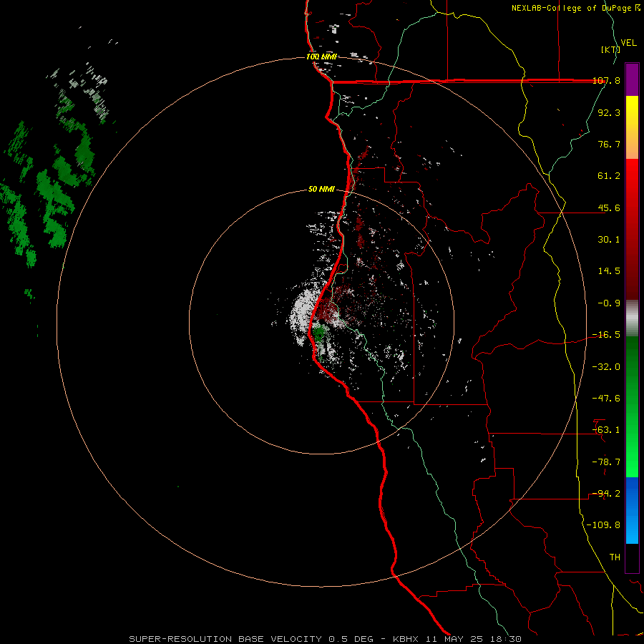Image resolution: width=644 pixels, height=644 pixels.
Task: Select the -0.9 velocity scale value
Action: tap(609, 303)
